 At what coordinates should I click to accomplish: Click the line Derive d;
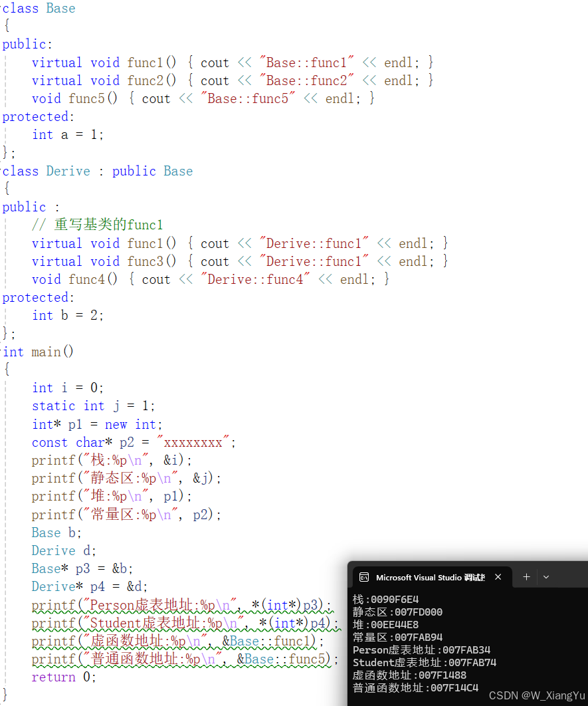click(x=63, y=550)
